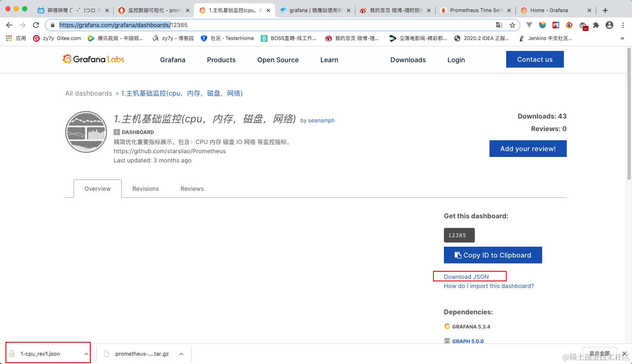Click the dashboard round thumbnail image

[x=86, y=132]
